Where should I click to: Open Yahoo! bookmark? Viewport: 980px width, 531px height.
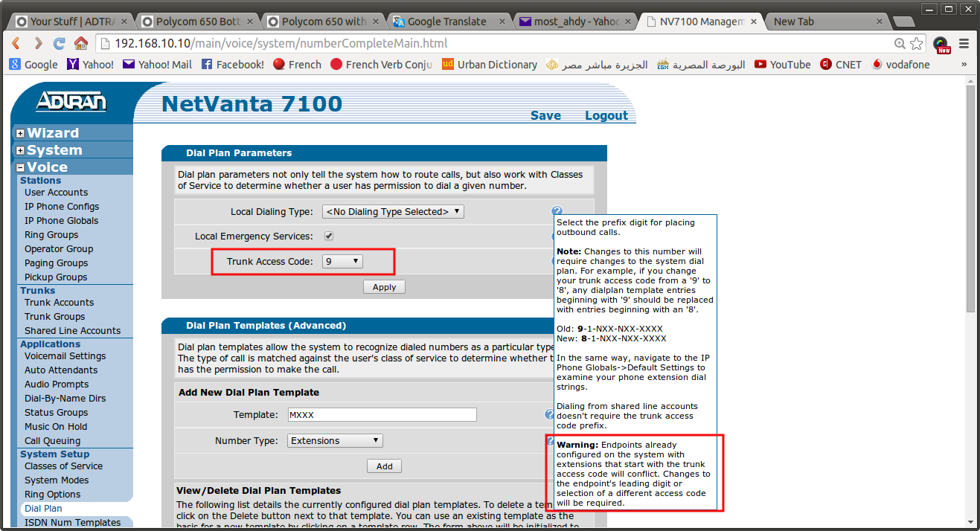click(91, 65)
